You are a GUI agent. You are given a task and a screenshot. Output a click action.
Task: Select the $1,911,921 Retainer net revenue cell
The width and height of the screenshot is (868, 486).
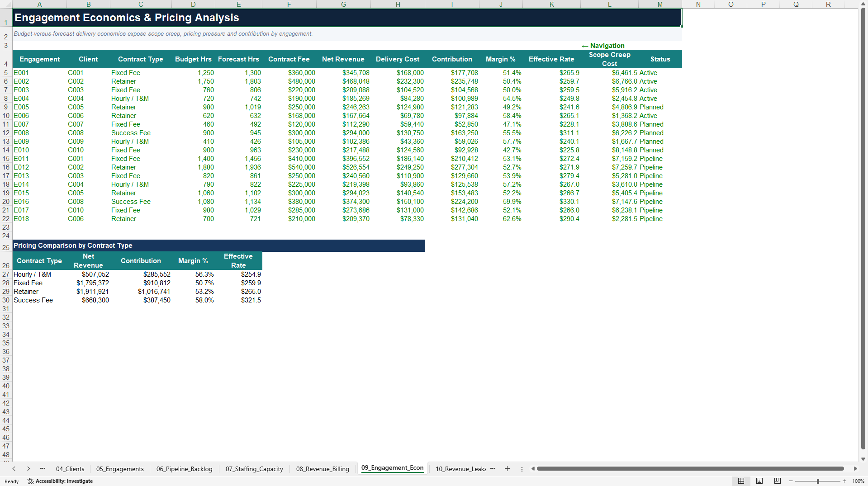[x=88, y=292]
